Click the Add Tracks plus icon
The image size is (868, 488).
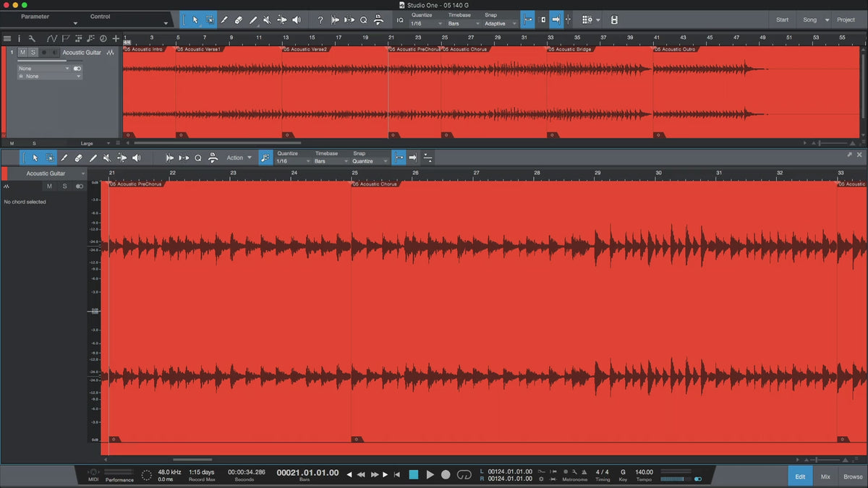116,38
